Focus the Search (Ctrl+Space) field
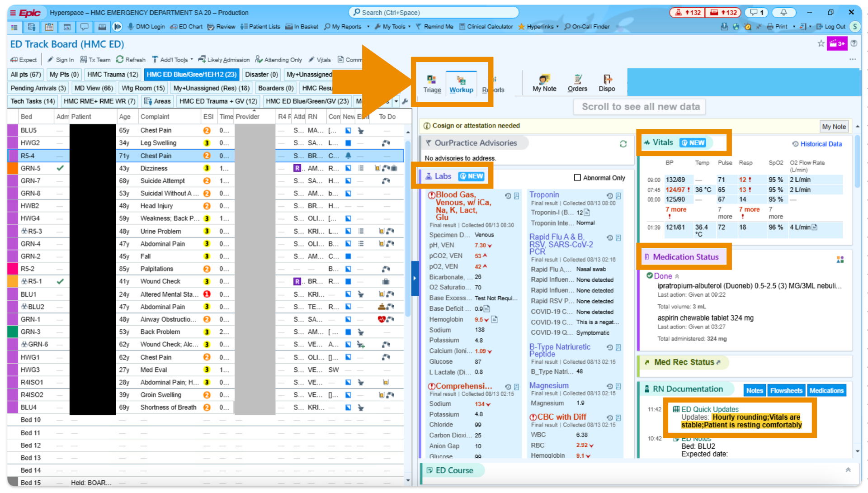This screenshot has width=868, height=493. pos(434,13)
